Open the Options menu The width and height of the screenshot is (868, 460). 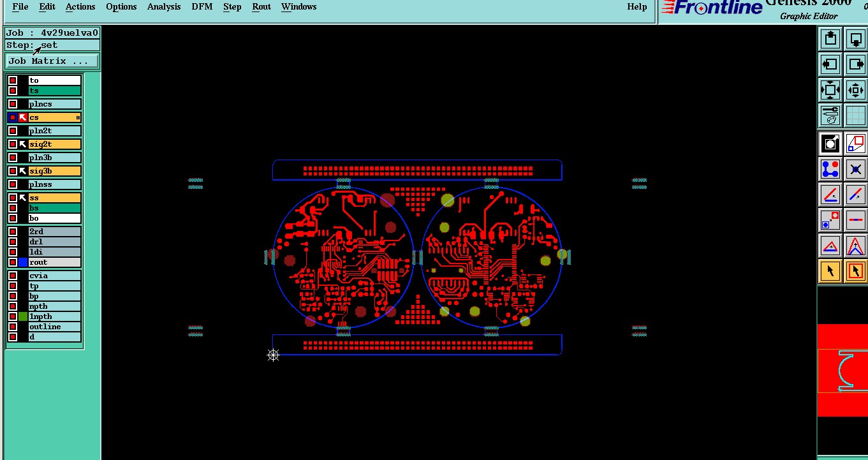point(121,7)
